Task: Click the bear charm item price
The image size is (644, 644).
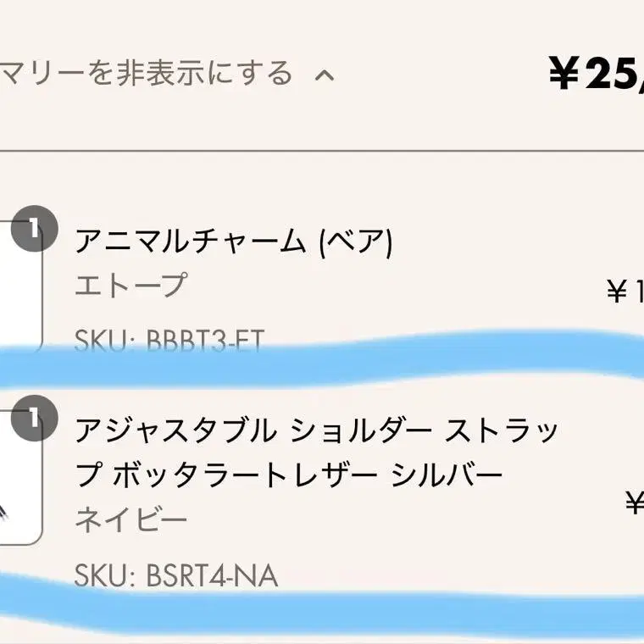Action: [625, 291]
